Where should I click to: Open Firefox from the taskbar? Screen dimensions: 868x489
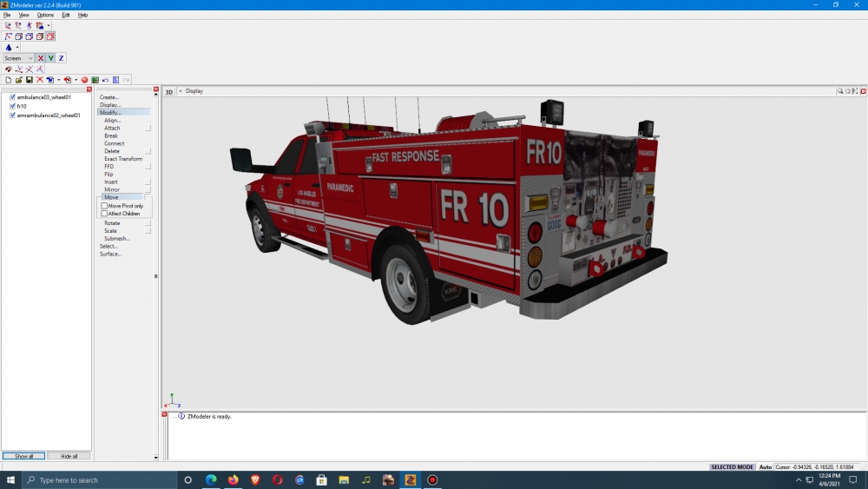(233, 480)
